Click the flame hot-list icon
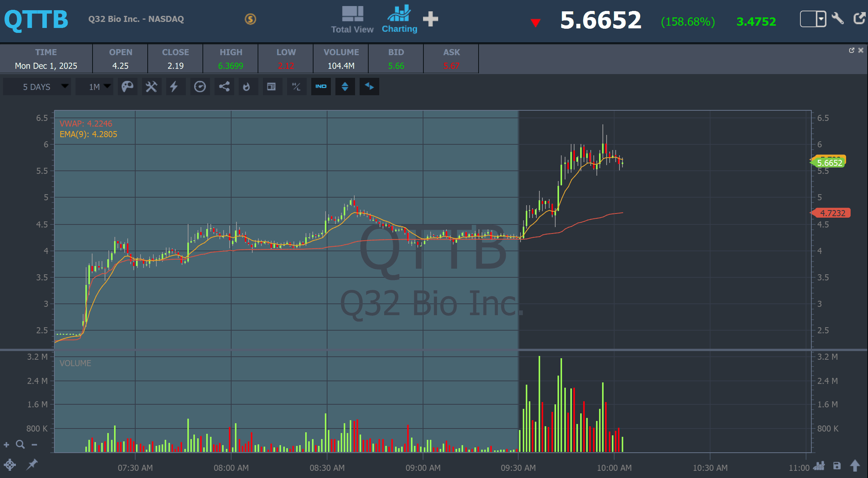Viewport: 868px width, 478px height. (247, 87)
